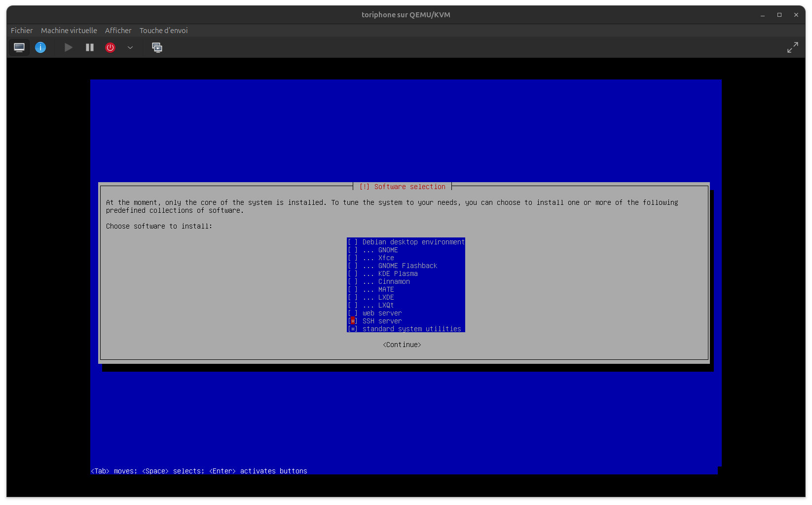Toggle fullscreen view of the console
Viewport: 812px width, 505px height.
(792, 47)
